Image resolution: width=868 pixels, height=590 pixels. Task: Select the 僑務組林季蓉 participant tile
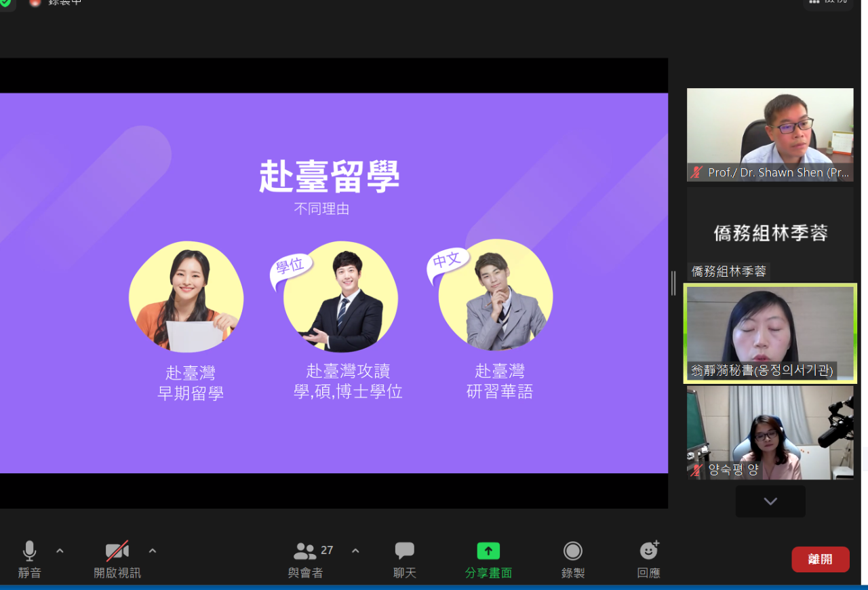pos(770,233)
